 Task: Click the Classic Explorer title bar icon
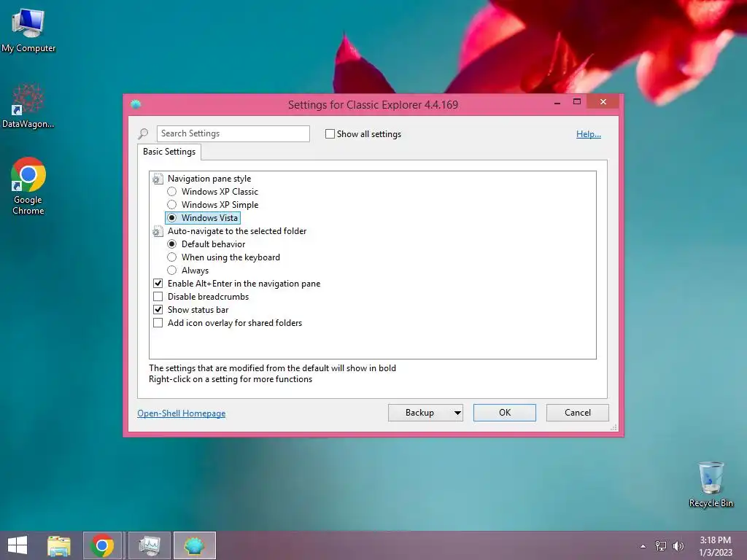click(x=136, y=104)
